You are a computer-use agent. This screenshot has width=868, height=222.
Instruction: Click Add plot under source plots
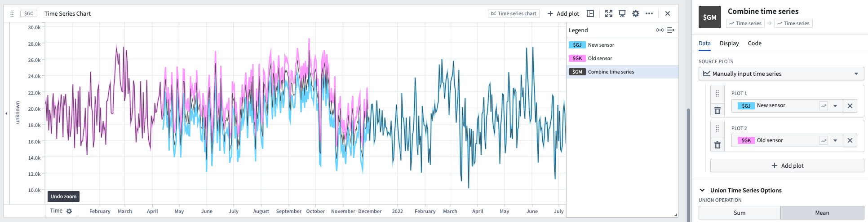pos(787,165)
